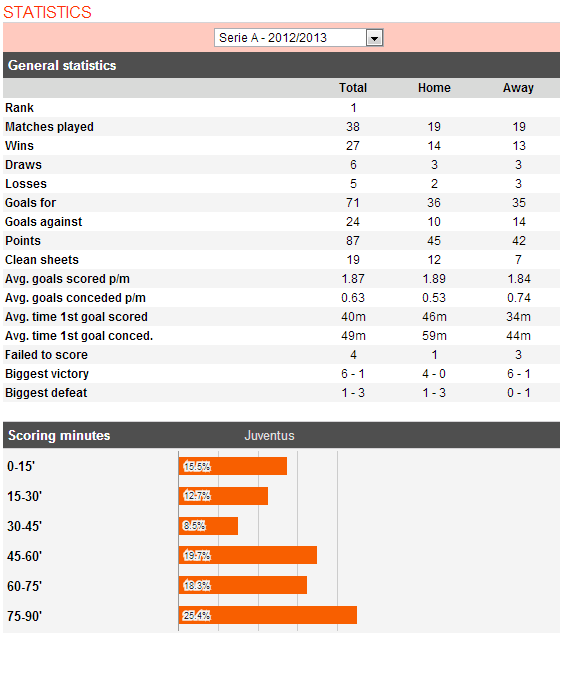Click the 45-60' bar showing 19.7%
The width and height of the screenshot is (563, 680).
pyautogui.click(x=248, y=556)
